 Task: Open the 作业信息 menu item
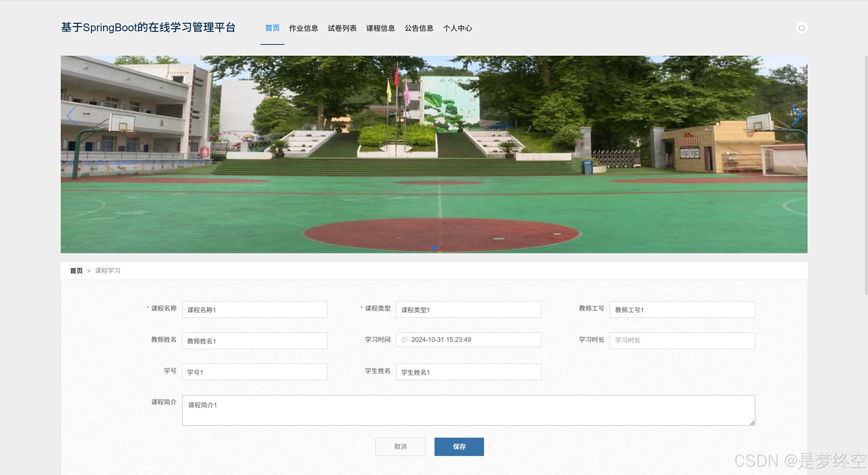(303, 28)
